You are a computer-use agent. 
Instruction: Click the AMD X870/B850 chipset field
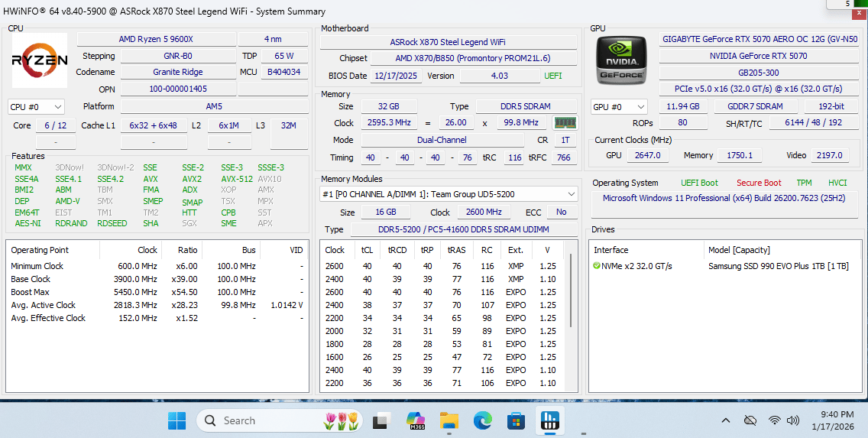(473, 59)
